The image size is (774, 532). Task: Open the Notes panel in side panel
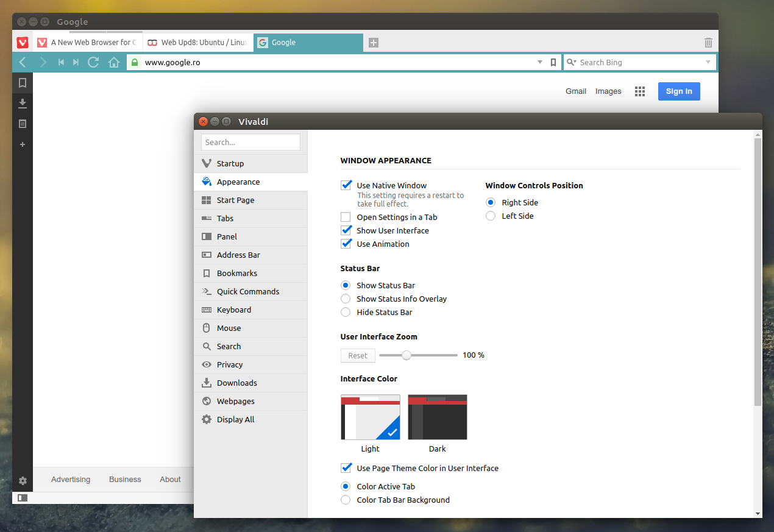23,124
